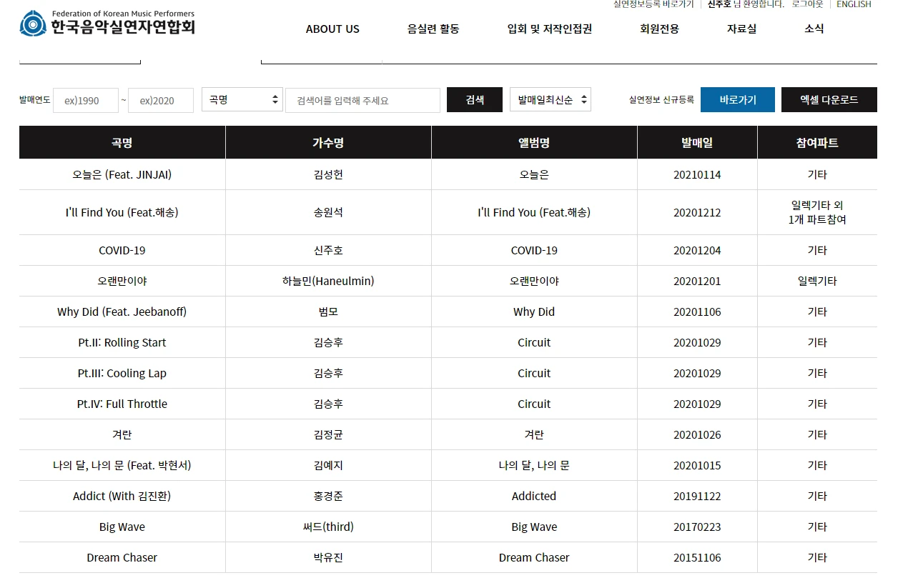Screen dimensions: 923x588
Task: Open the 자료실 menu
Action: pos(741,29)
